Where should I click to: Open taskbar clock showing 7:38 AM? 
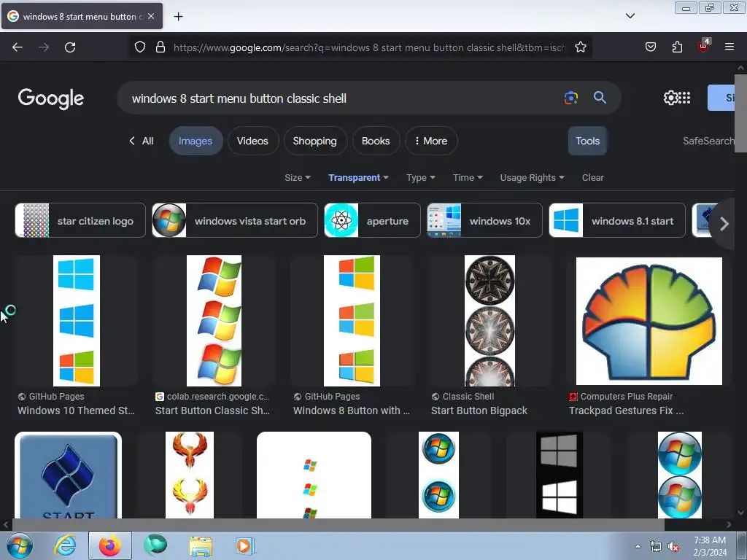[710, 546]
